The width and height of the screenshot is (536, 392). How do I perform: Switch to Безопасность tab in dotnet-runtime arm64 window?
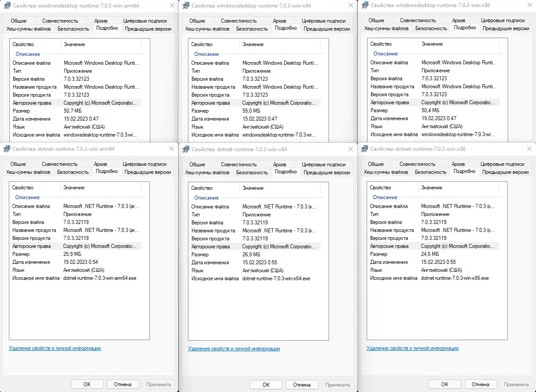[73, 172]
